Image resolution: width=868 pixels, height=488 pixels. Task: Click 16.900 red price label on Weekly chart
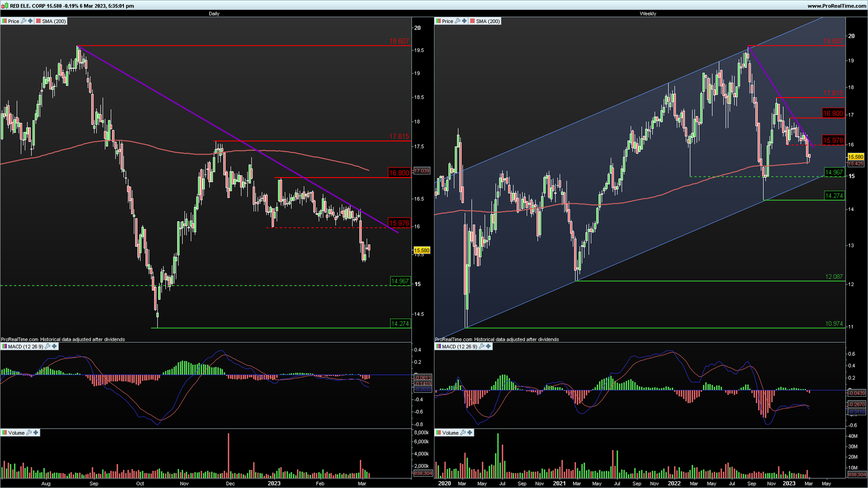[833, 113]
